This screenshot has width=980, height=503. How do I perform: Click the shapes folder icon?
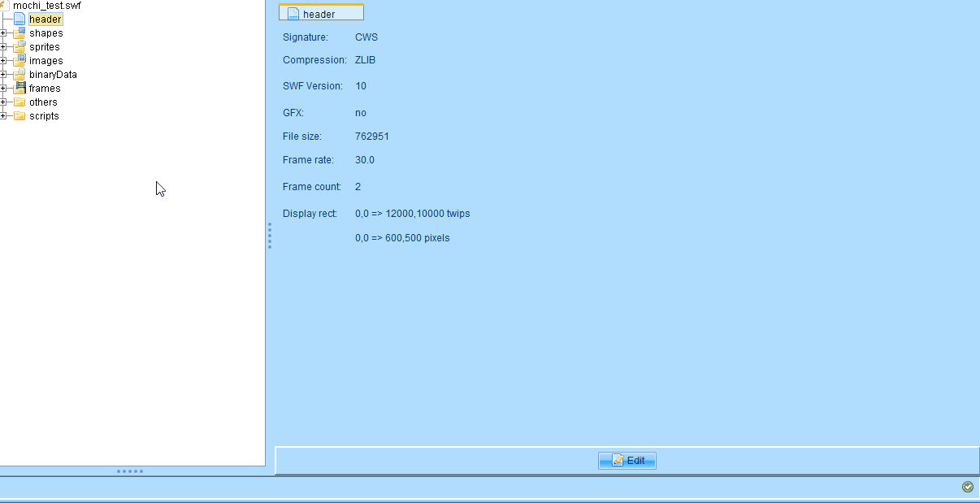[x=20, y=33]
